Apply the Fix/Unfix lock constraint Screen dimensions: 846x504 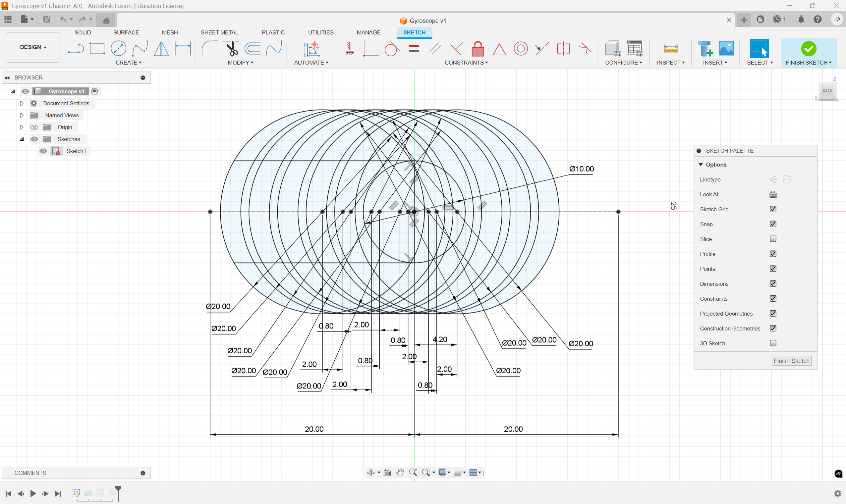[478, 49]
